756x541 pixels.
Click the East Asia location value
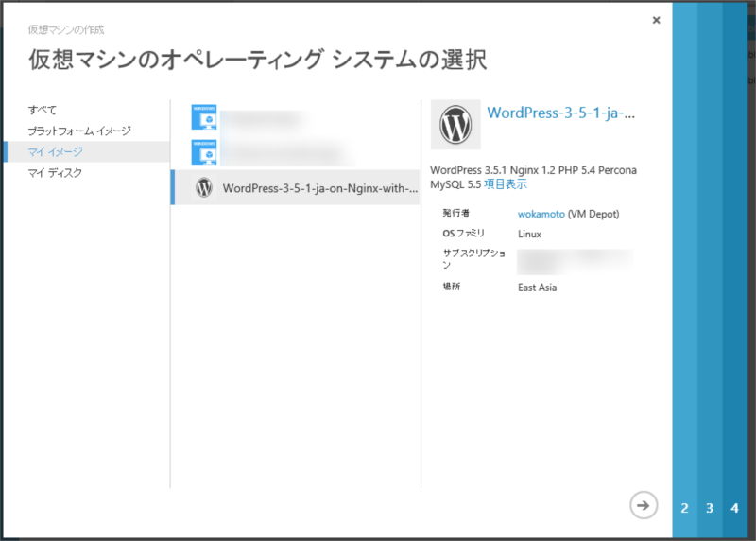point(537,288)
